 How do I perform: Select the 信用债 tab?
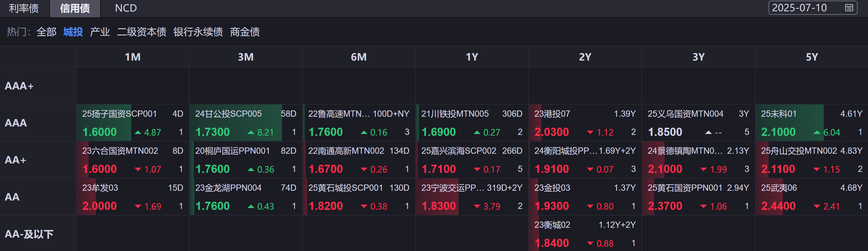75,8
